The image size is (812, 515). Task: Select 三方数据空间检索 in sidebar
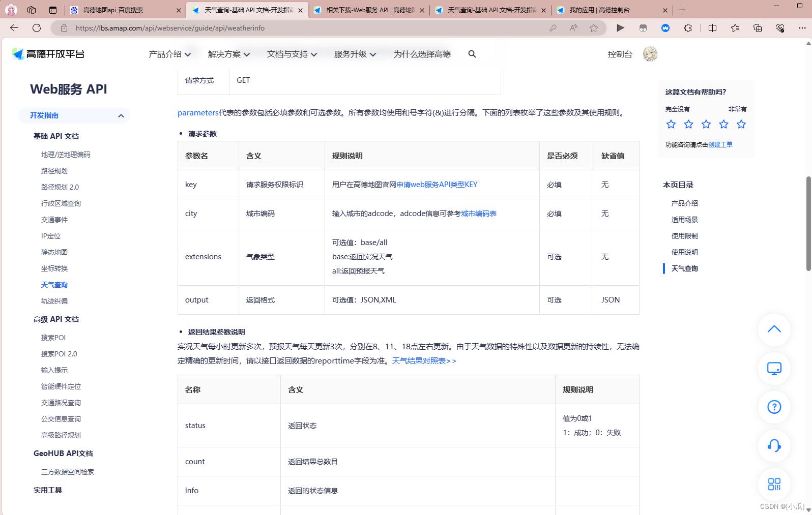pos(68,472)
